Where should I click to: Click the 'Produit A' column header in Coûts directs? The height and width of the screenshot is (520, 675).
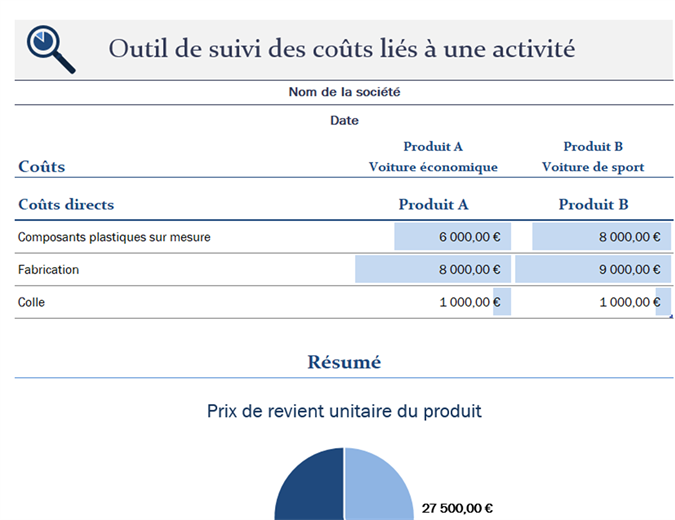(x=433, y=204)
